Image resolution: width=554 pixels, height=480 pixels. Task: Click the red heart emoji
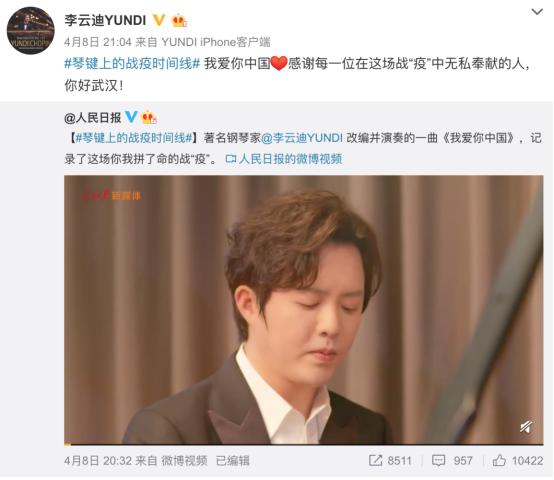click(279, 64)
